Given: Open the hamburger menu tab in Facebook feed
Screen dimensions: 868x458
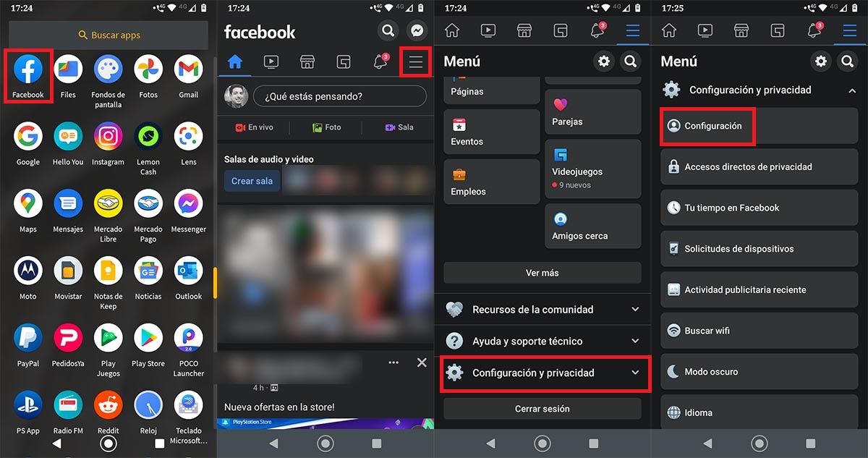Looking at the screenshot, I should [x=416, y=62].
